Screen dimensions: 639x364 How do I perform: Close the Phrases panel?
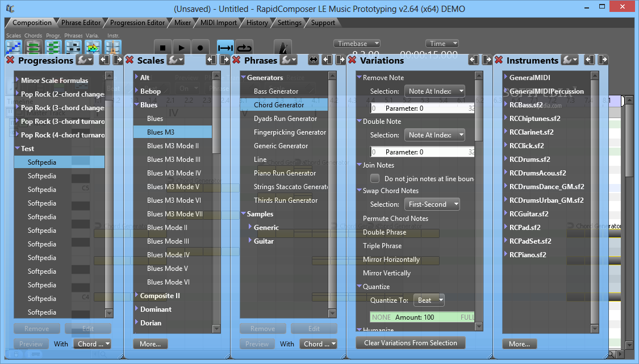[x=236, y=60]
